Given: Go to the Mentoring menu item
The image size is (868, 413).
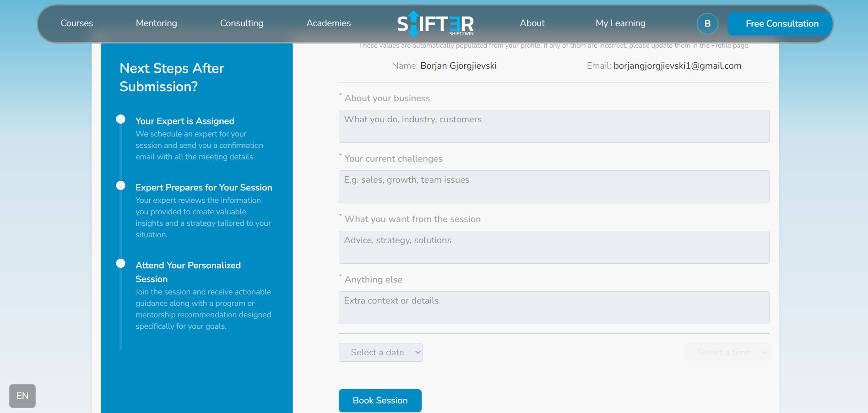Looking at the screenshot, I should (156, 23).
